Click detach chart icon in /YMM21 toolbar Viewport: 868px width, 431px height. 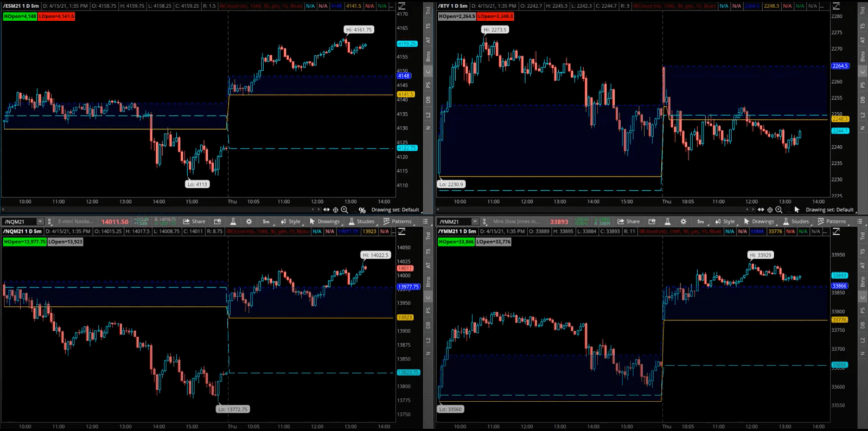(x=652, y=222)
